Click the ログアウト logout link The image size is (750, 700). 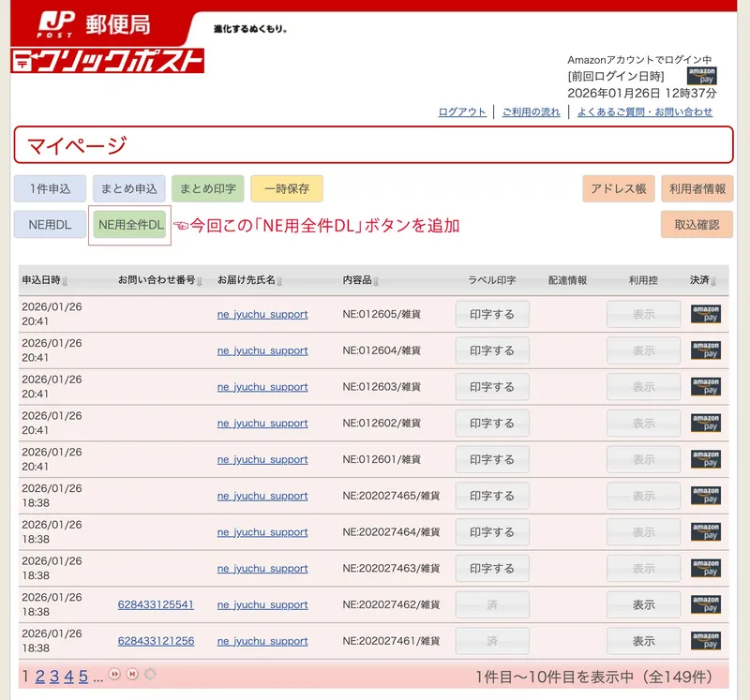[462, 112]
